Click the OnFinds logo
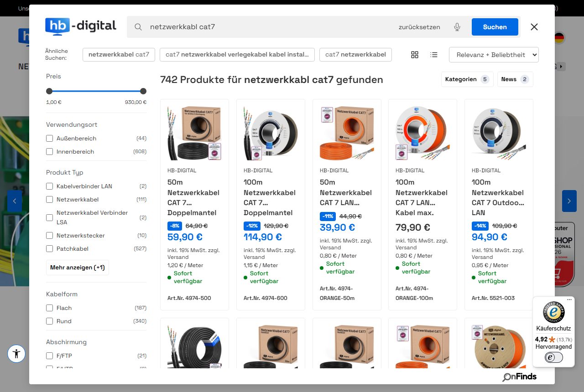584x392 pixels. [520, 377]
